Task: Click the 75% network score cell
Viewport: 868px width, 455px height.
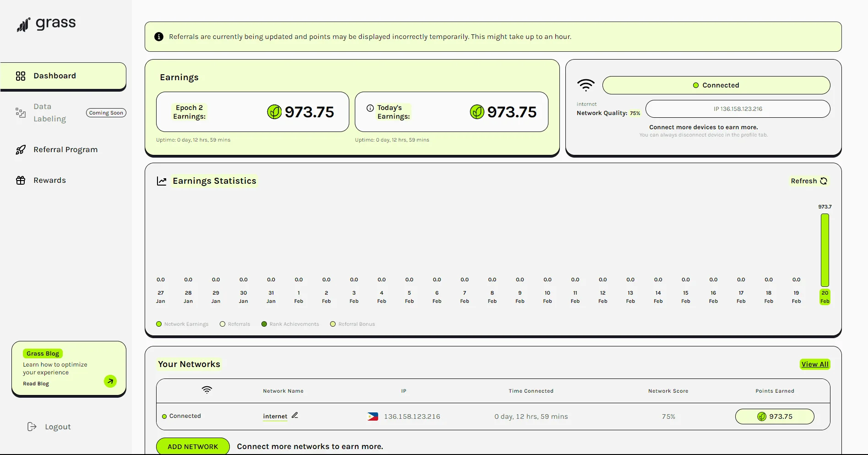Action: [668, 417]
